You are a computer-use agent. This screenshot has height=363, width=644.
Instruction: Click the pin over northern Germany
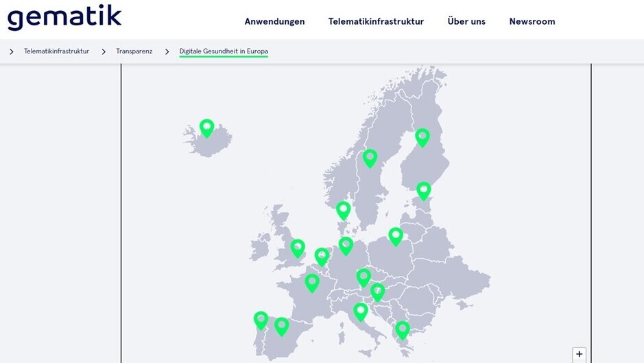click(346, 246)
